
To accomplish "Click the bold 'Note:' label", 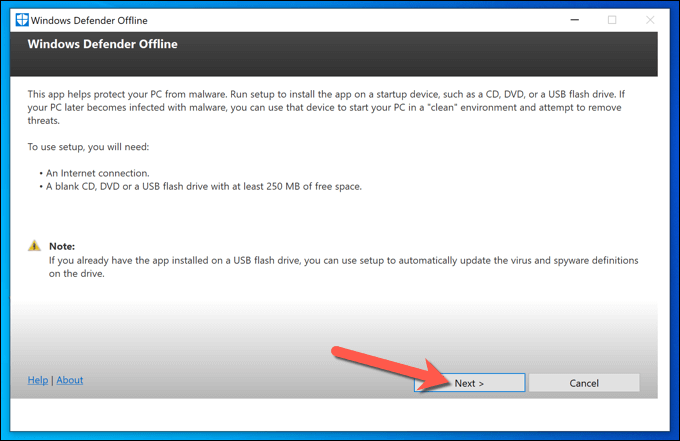I will 62,246.
